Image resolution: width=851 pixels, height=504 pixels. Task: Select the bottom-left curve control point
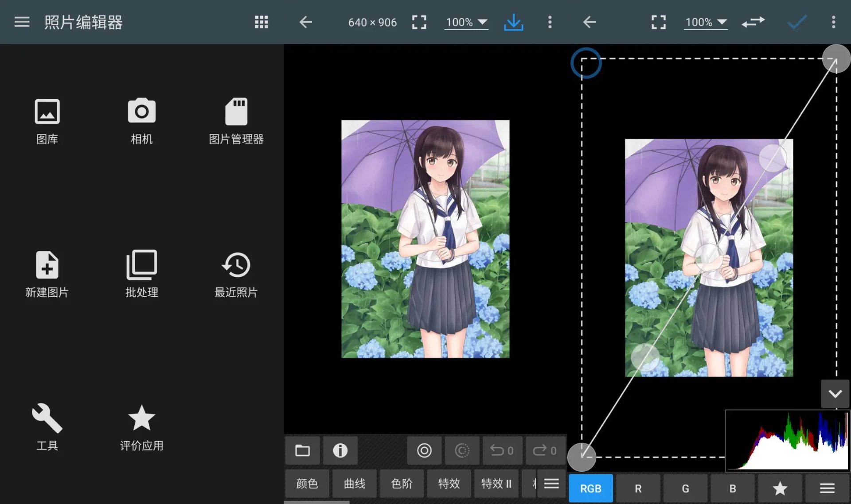(x=582, y=457)
